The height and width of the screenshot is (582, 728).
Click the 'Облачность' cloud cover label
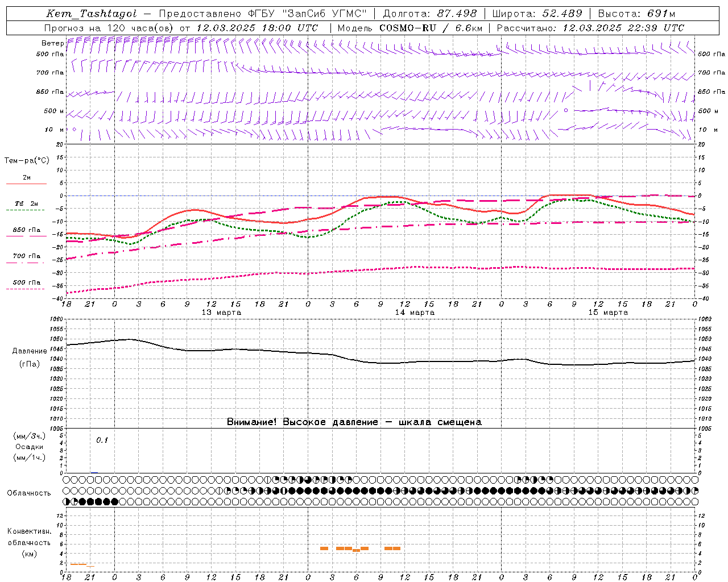(x=29, y=493)
